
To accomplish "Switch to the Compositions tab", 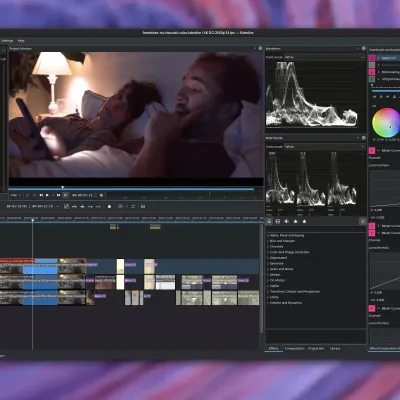I will click(295, 348).
